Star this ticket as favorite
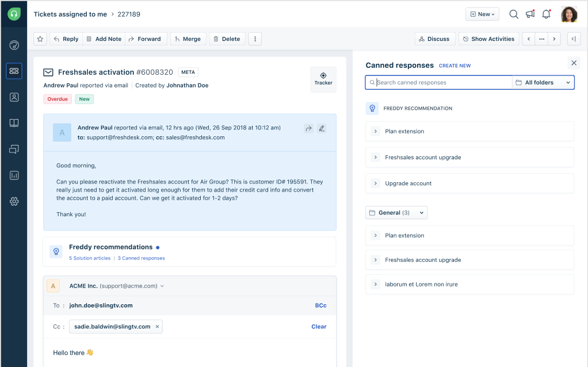 40,39
